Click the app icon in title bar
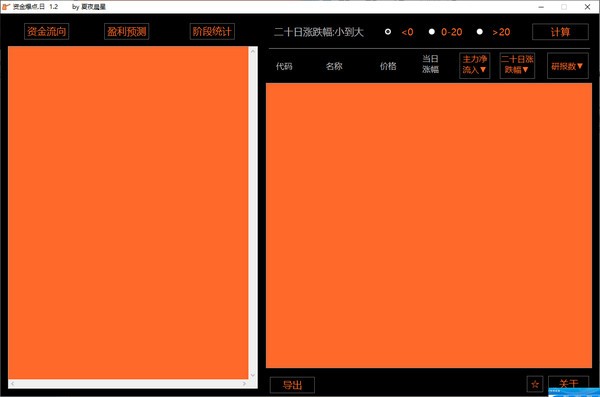Image resolution: width=600 pixels, height=397 pixels. tap(6, 7)
